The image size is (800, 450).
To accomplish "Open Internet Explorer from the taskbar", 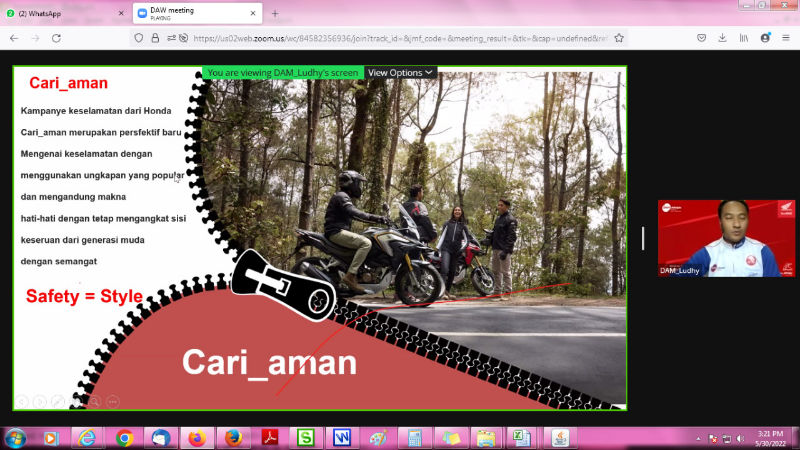I will (x=87, y=438).
